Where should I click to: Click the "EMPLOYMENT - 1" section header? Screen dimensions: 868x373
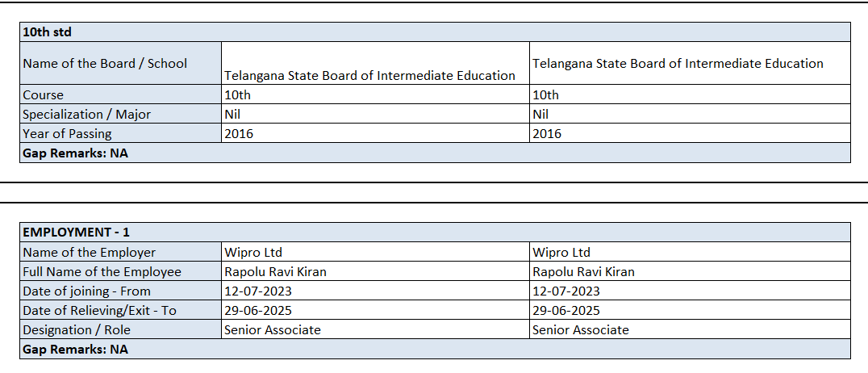point(76,233)
